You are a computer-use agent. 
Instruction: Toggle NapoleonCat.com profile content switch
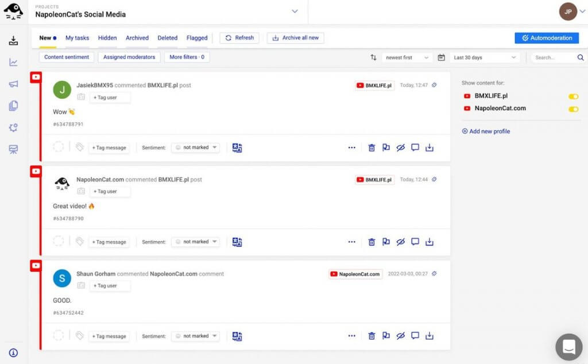(x=574, y=109)
